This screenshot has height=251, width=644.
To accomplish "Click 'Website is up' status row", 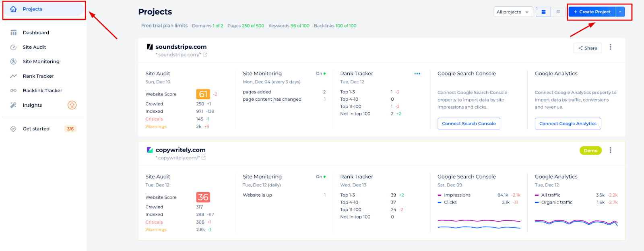I will 284,195.
